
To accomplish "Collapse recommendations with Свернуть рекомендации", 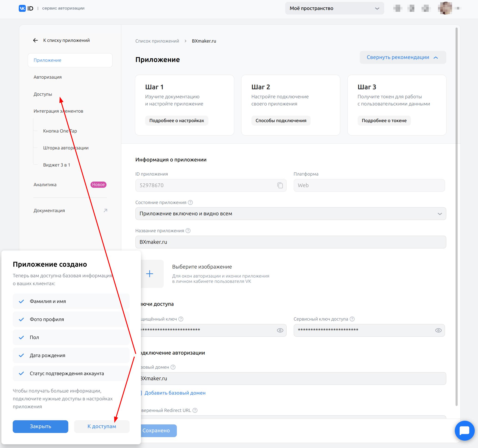I will (403, 57).
